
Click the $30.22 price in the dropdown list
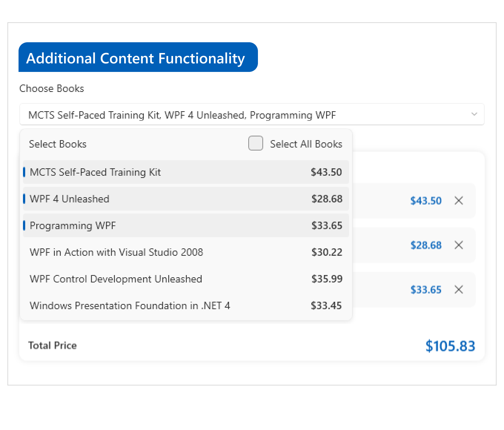click(x=326, y=252)
